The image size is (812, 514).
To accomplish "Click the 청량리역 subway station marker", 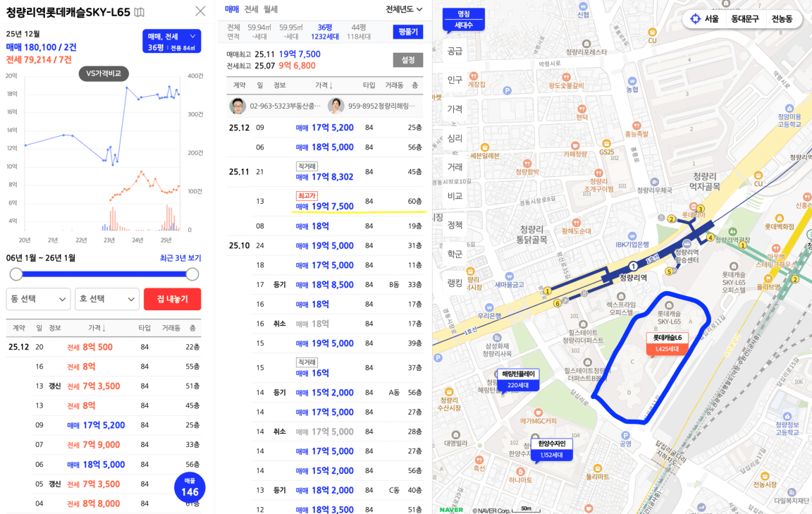I will 633,267.
